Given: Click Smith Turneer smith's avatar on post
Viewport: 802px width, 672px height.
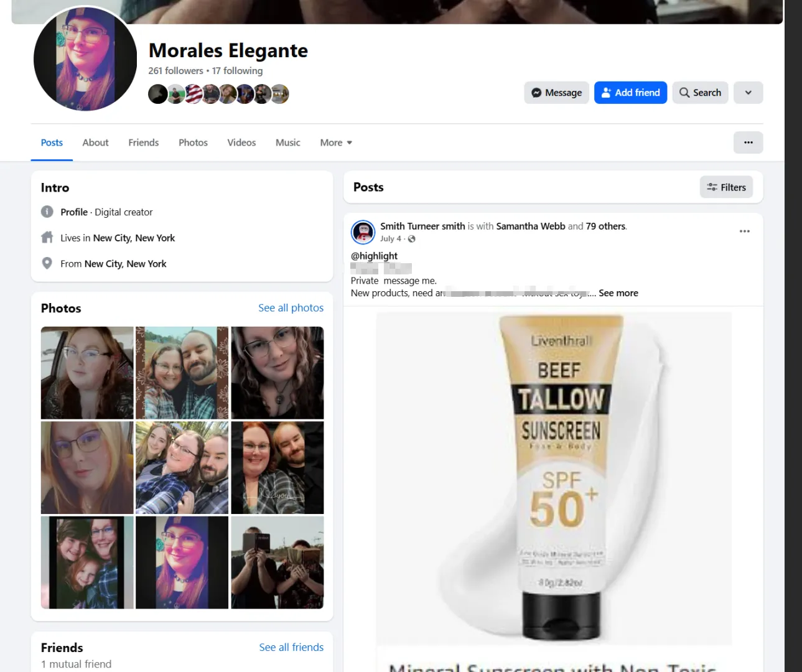Looking at the screenshot, I should tap(363, 232).
